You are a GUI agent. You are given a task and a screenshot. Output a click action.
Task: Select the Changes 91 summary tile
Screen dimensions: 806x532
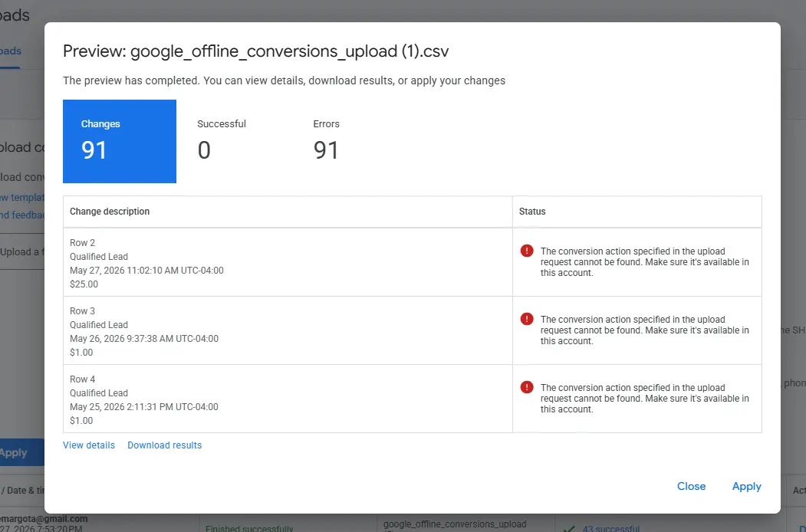click(x=120, y=141)
